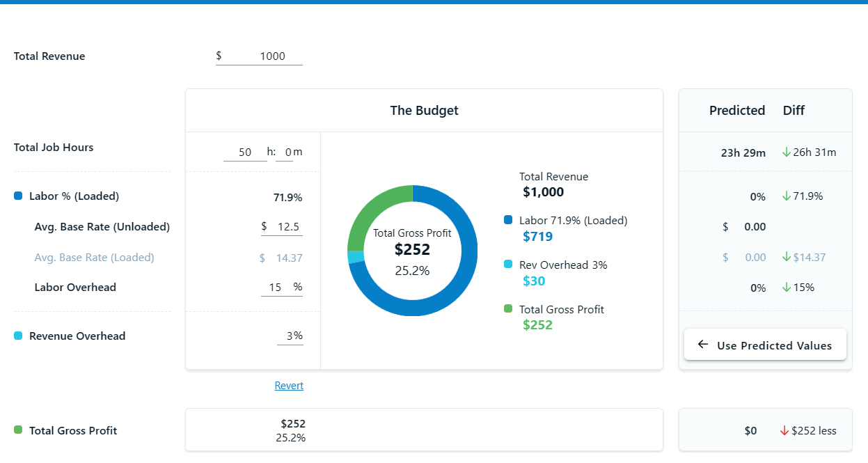This screenshot has height=463, width=868.
Task: Click the Predicted column header
Action: click(737, 111)
